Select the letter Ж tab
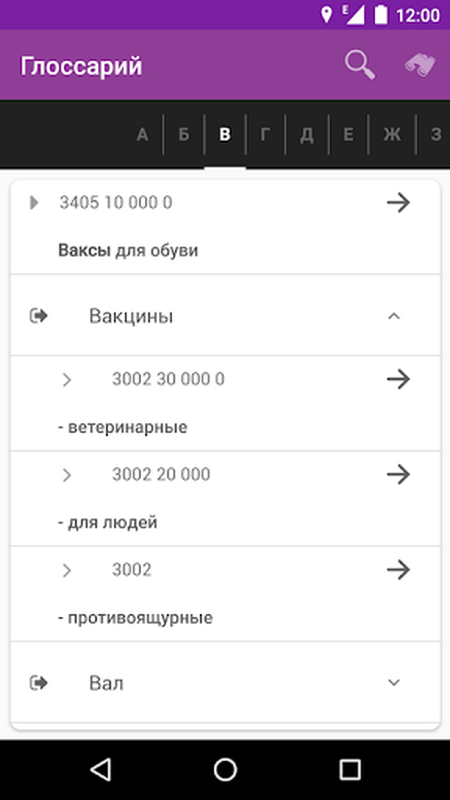 point(392,135)
